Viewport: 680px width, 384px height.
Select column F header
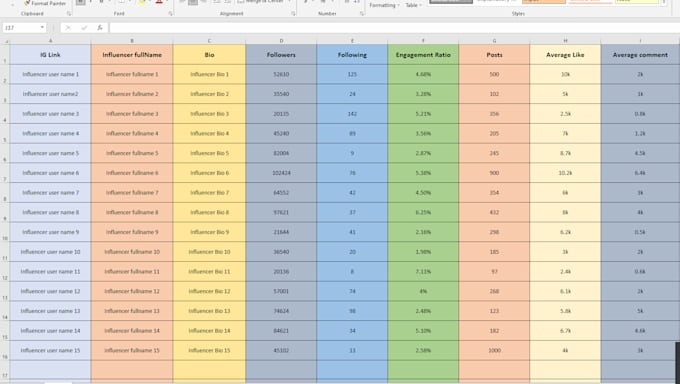pos(423,41)
